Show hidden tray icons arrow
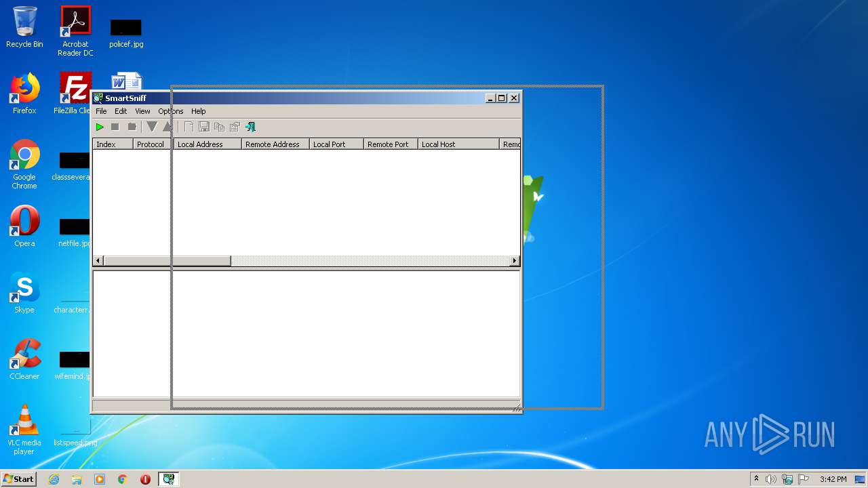Screen dimensions: 868x488 tap(756, 479)
